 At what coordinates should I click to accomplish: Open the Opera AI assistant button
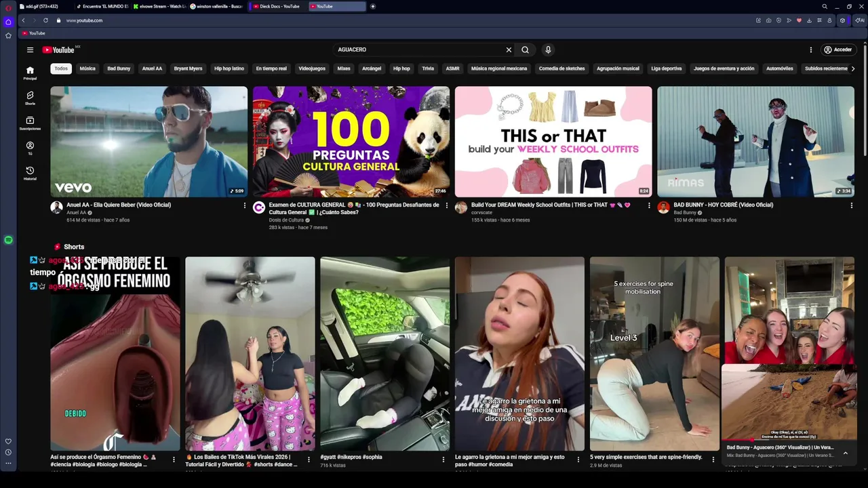[x=859, y=20]
